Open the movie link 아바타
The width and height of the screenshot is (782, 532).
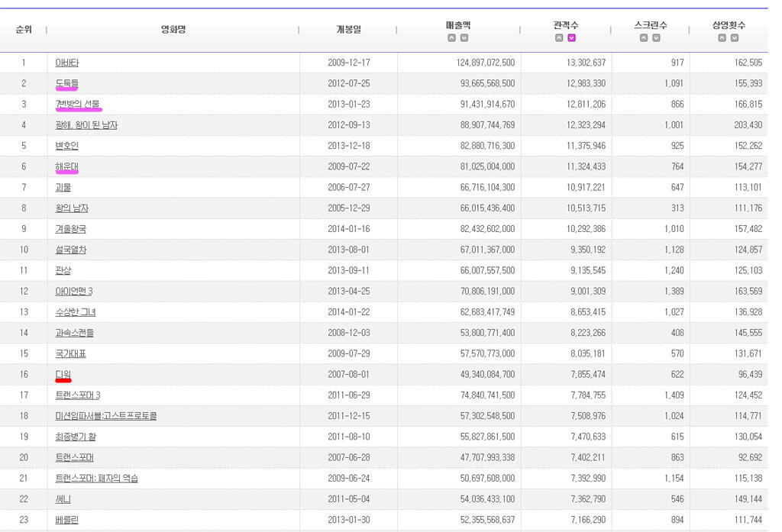pos(67,63)
